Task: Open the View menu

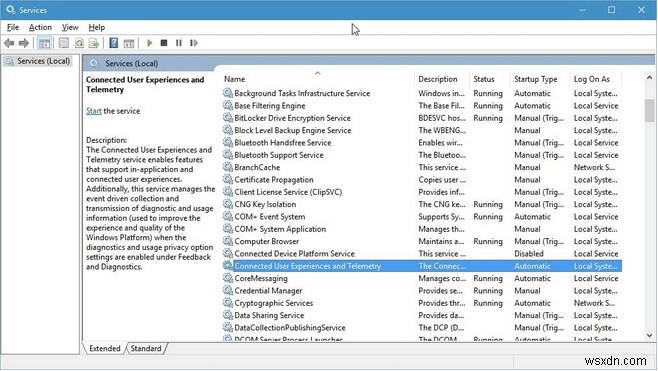Action: pyautogui.click(x=70, y=27)
